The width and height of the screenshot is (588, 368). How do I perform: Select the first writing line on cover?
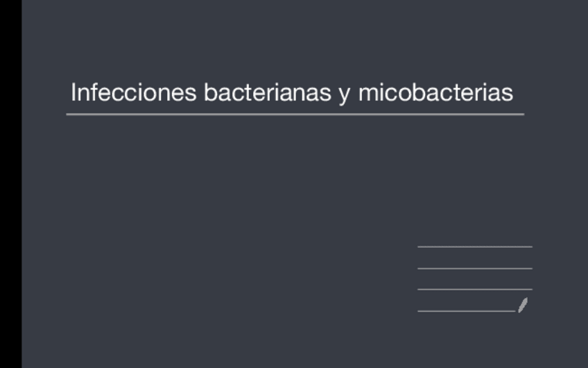475,246
